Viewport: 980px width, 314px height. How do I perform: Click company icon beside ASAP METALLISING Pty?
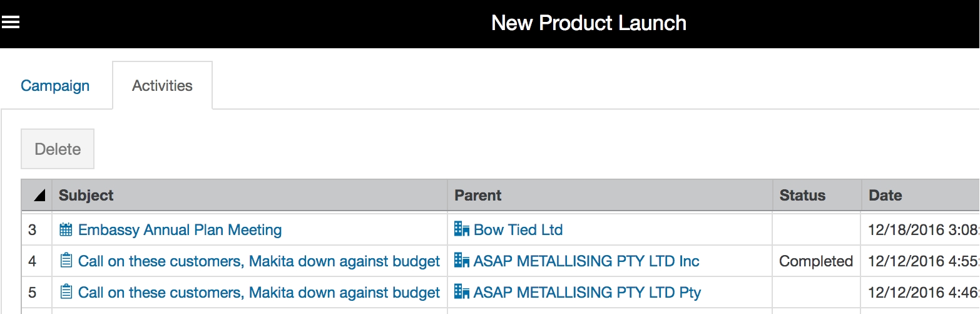tap(462, 292)
